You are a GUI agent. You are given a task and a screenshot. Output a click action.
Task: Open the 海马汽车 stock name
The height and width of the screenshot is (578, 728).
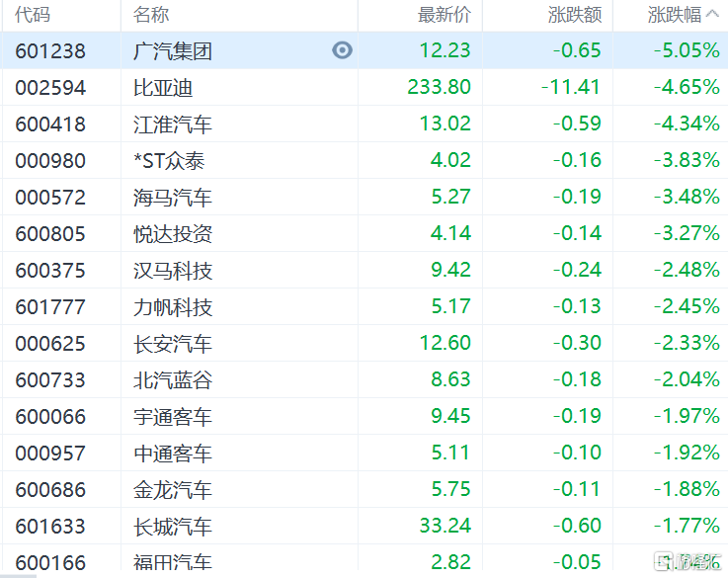[173, 198]
